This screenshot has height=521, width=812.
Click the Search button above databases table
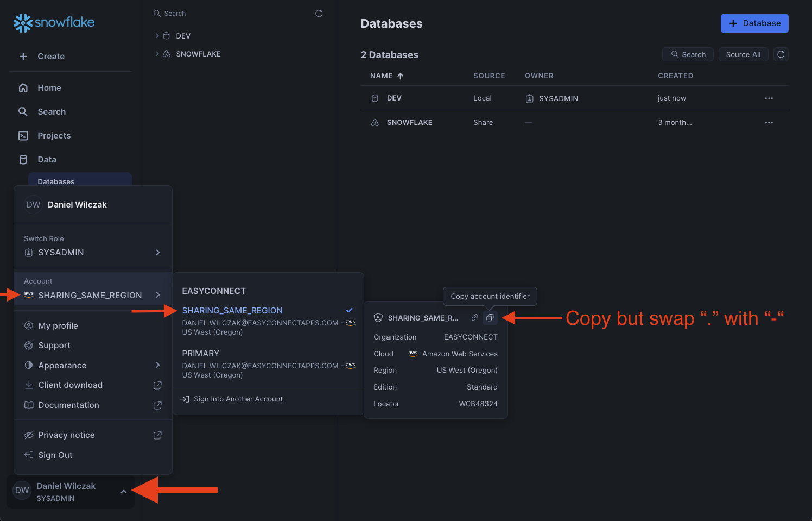[688, 54]
